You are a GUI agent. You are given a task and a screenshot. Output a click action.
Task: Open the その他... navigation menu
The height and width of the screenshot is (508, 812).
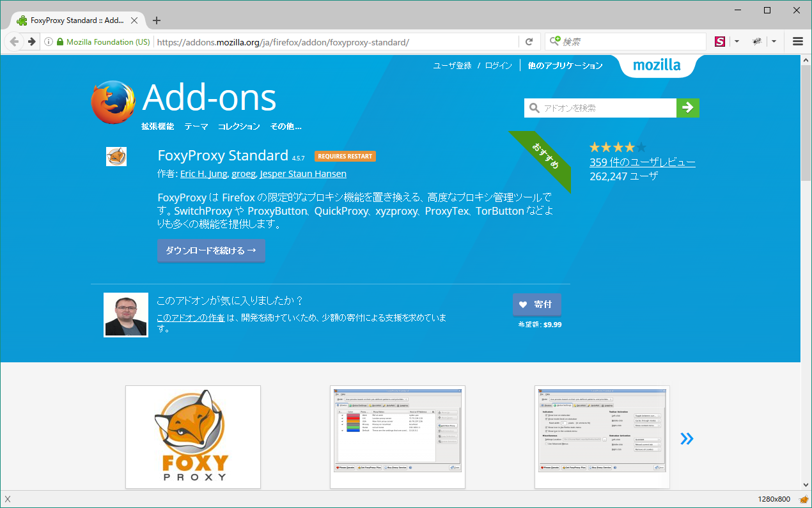tap(285, 127)
